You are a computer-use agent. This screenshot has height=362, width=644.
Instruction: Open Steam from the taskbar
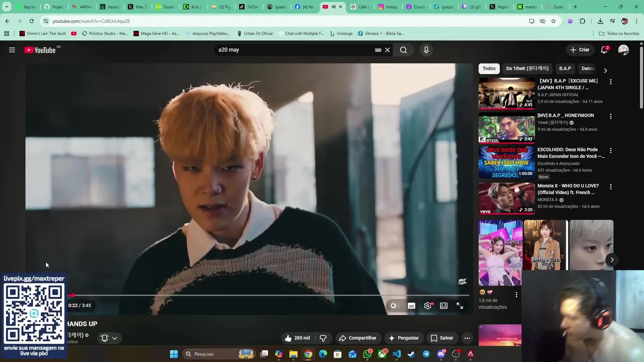[x=411, y=354]
